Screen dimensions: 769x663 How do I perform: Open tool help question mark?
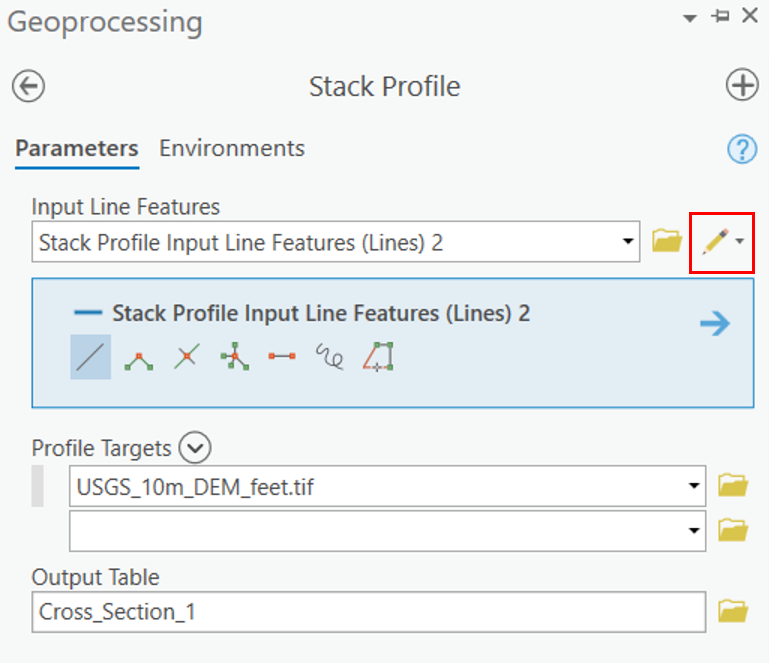coord(742,149)
